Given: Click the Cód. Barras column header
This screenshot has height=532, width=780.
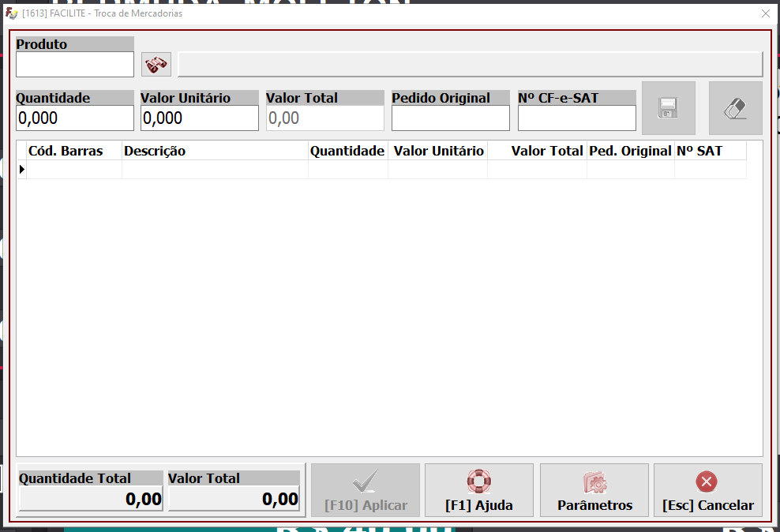Looking at the screenshot, I should (x=74, y=151).
